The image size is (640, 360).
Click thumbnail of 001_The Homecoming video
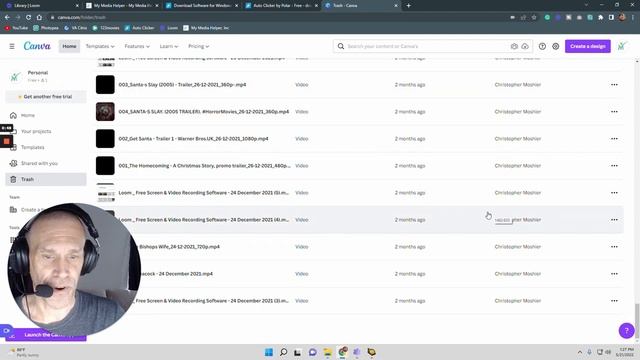[x=105, y=165]
